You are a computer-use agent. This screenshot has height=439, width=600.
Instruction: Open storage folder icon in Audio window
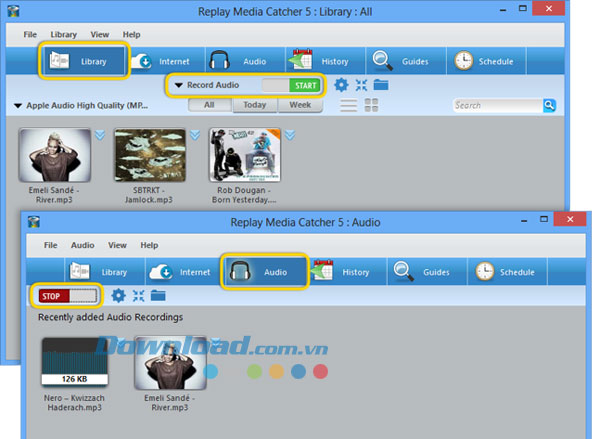point(158,295)
